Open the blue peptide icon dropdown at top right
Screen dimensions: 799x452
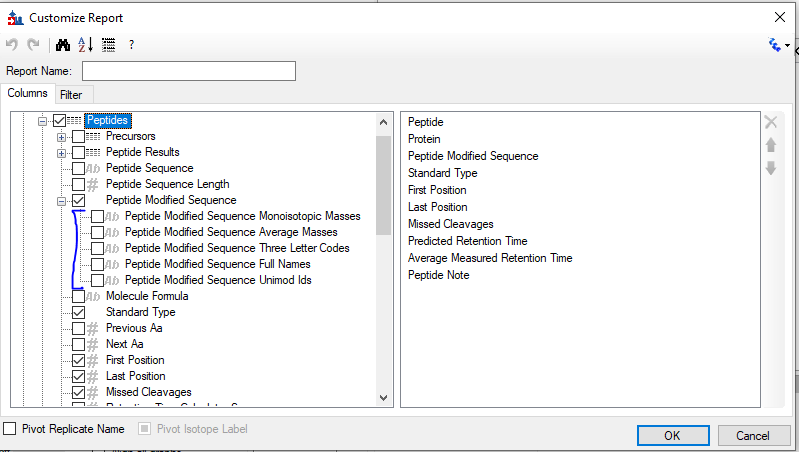(779, 45)
